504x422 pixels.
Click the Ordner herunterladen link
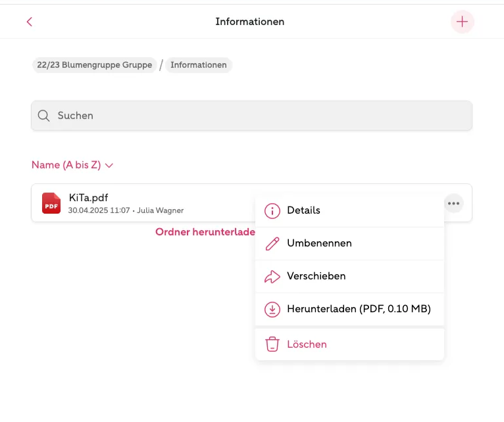[x=205, y=232]
